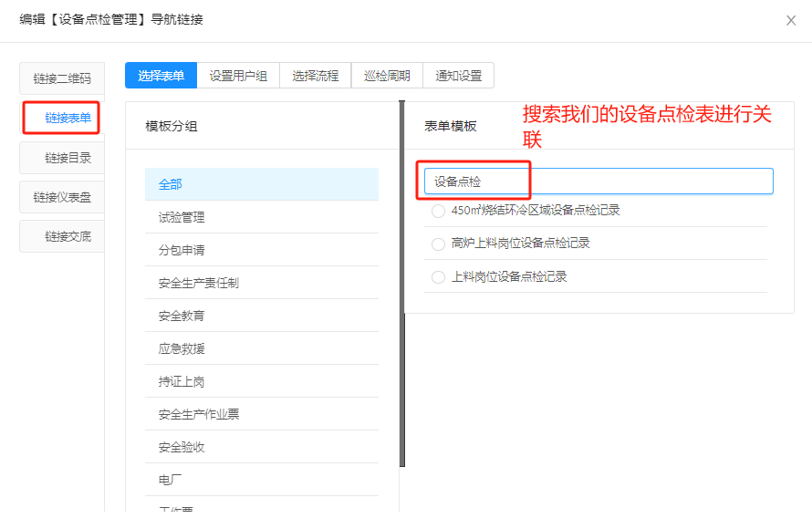
Task: Choose 试验管理 template group
Action: click(262, 217)
